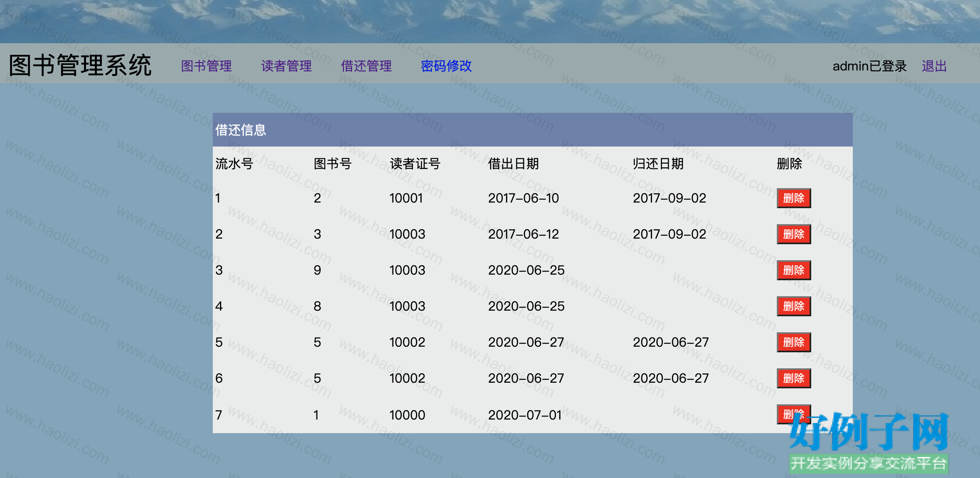980x478 pixels.
Task: Select borrow date 2020-07-01 cell
Action: (525, 415)
